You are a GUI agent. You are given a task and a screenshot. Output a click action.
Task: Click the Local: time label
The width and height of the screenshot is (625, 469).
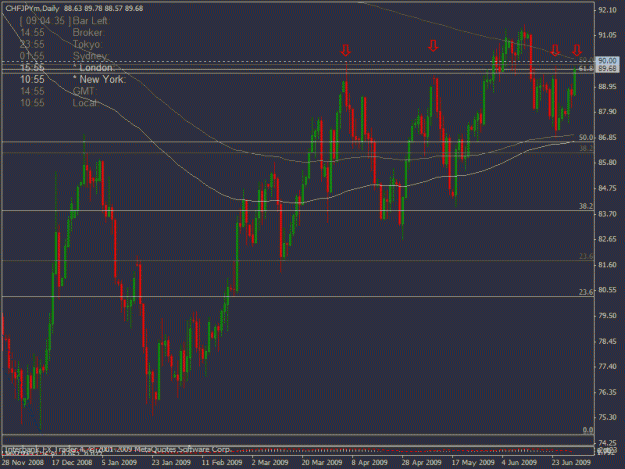click(85, 103)
